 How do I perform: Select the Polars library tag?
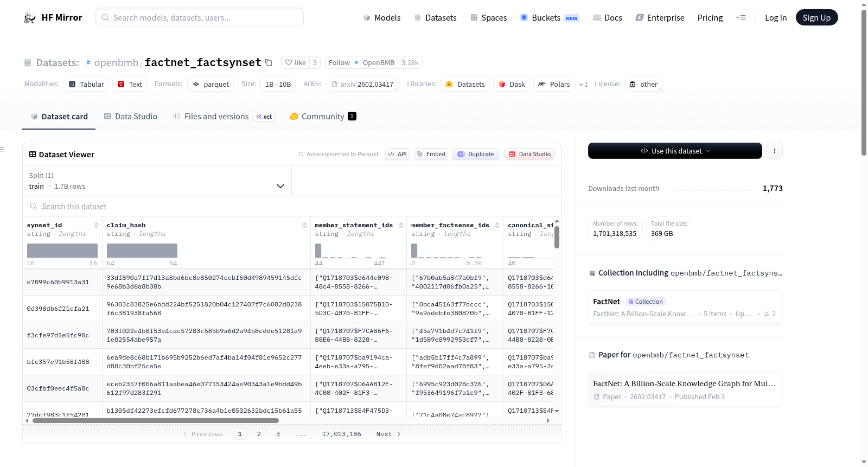[554, 84]
